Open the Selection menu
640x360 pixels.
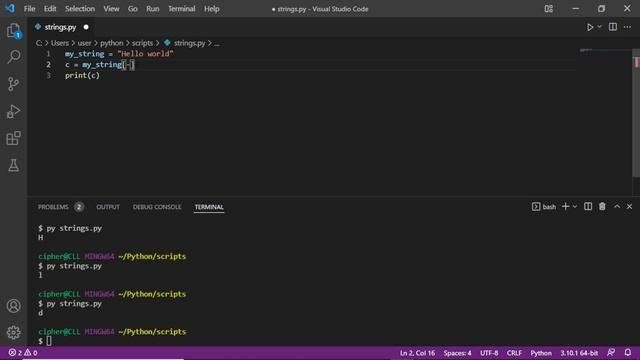coord(80,9)
